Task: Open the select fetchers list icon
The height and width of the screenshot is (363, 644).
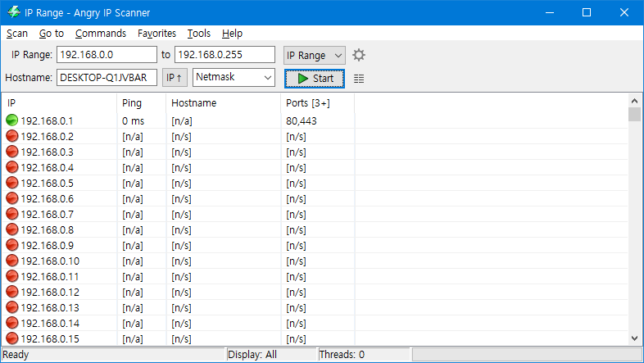Action: coord(359,79)
